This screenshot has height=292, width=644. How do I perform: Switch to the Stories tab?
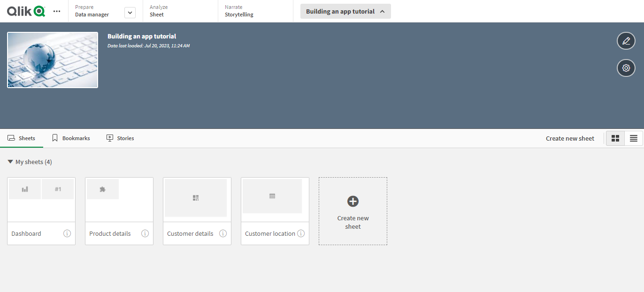[120, 138]
